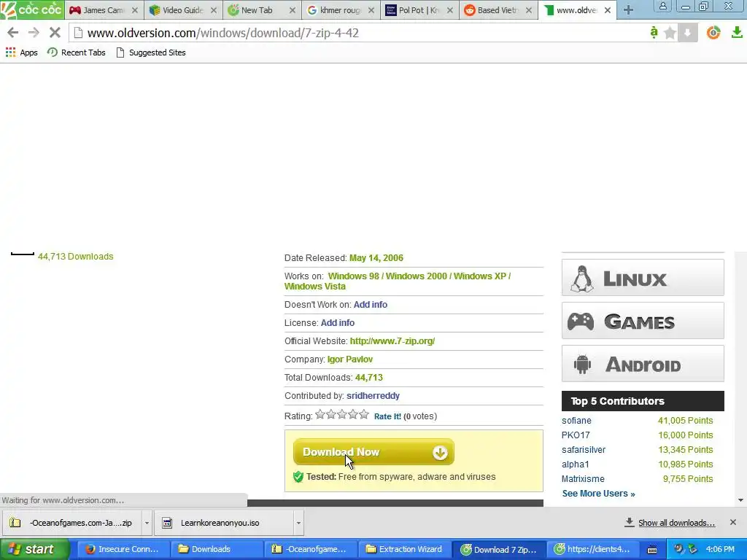Image resolution: width=747 pixels, height=560 pixels.
Task: Stop loading the current page
Action: point(55,33)
